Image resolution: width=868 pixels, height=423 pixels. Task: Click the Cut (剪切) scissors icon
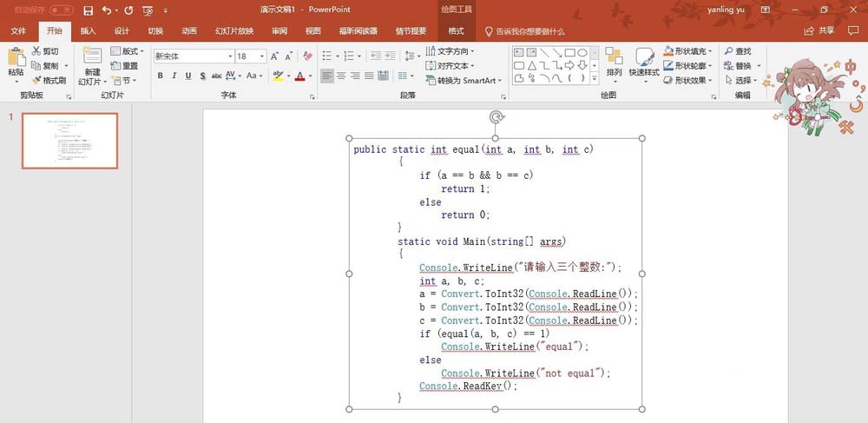36,51
